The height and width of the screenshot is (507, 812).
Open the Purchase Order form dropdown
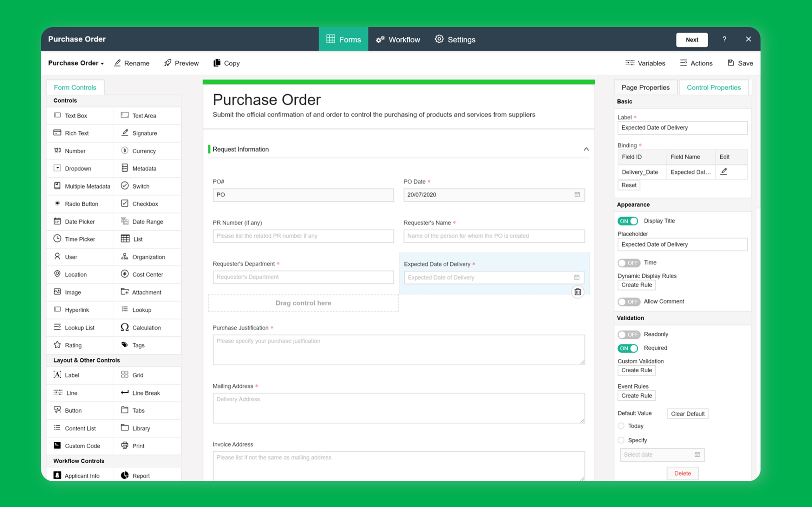(x=76, y=63)
